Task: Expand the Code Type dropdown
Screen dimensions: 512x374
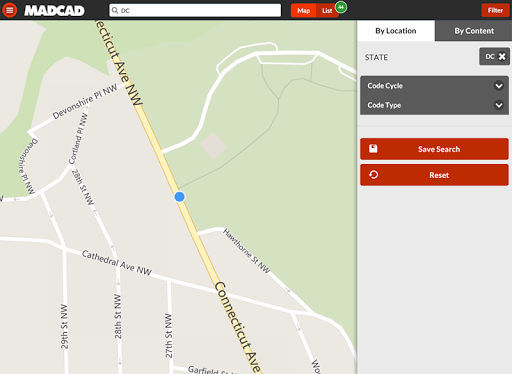Action: (434, 105)
